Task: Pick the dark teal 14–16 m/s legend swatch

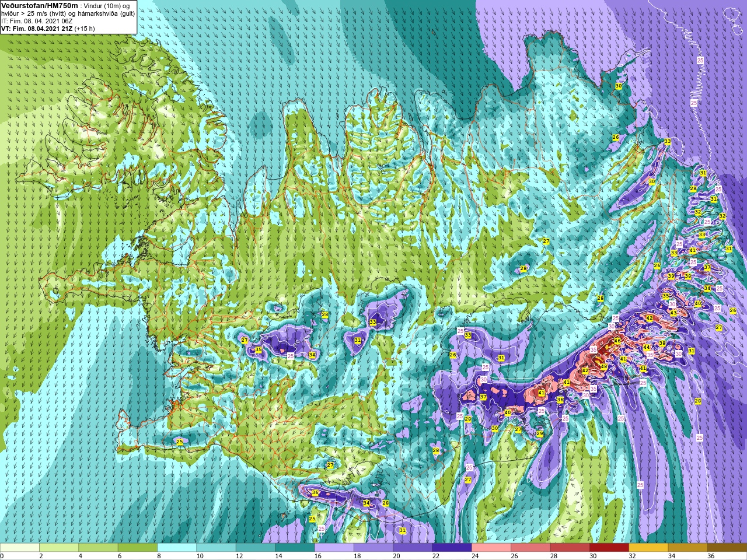Action: (295, 548)
